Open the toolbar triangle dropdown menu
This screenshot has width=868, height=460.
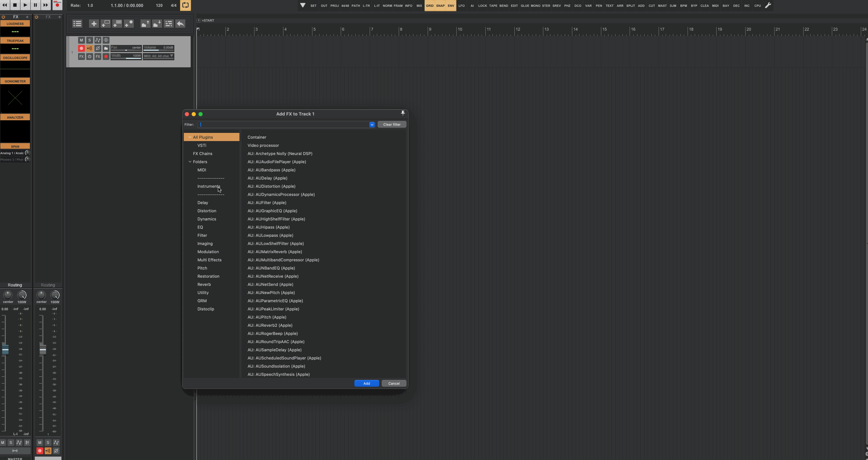(303, 5)
